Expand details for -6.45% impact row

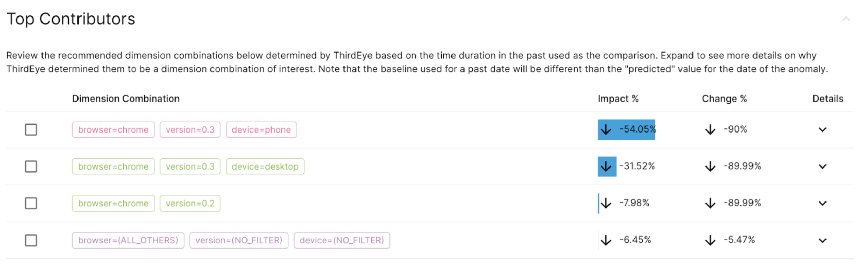coord(823,240)
